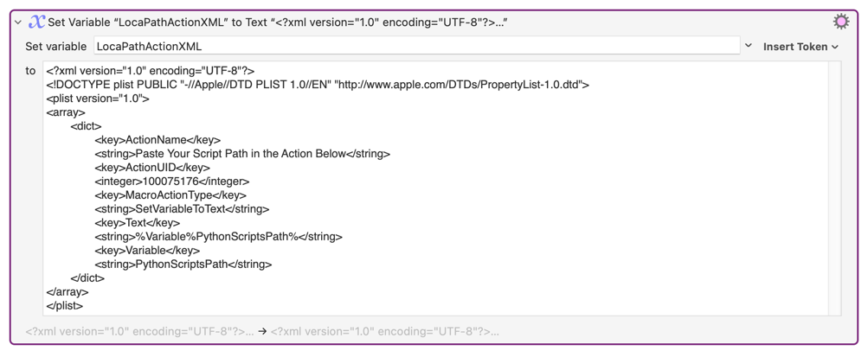
Task: Open the Insert Token menu
Action: (800, 47)
